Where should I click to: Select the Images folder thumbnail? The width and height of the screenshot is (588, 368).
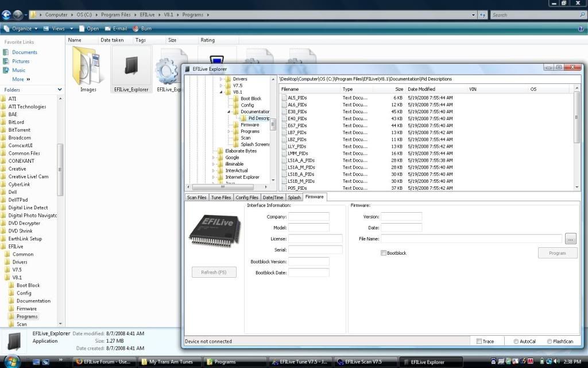click(x=88, y=69)
